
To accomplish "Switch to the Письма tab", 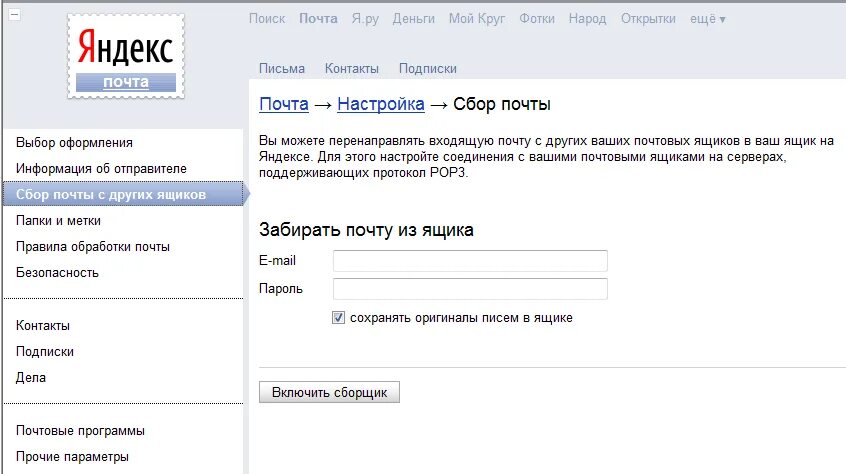I will coord(282,69).
